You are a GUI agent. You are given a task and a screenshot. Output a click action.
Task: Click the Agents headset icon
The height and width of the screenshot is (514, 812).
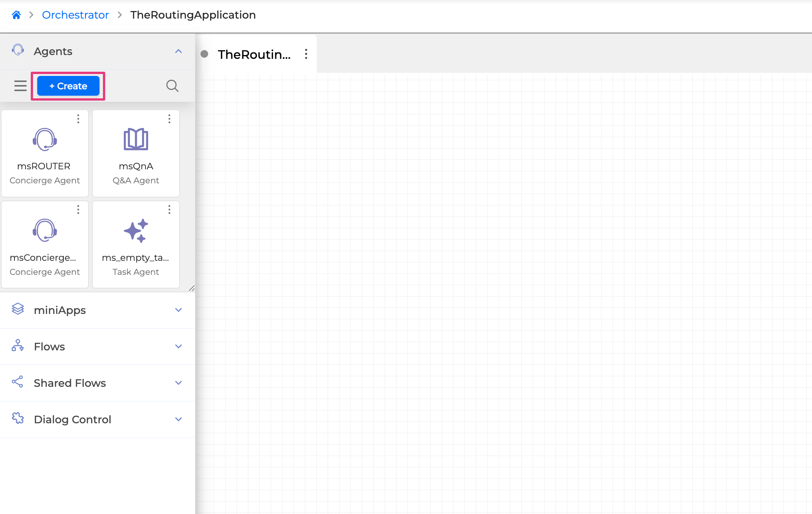click(x=18, y=50)
